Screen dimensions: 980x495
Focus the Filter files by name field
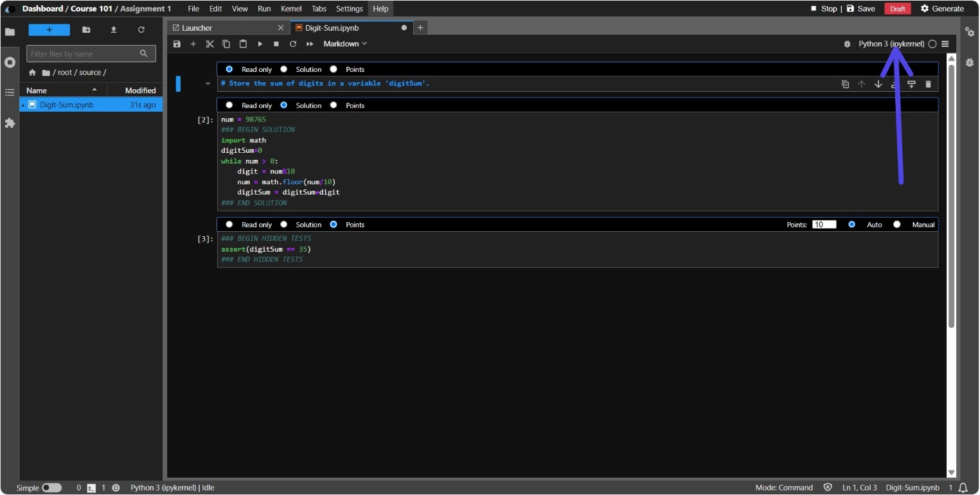(x=91, y=54)
